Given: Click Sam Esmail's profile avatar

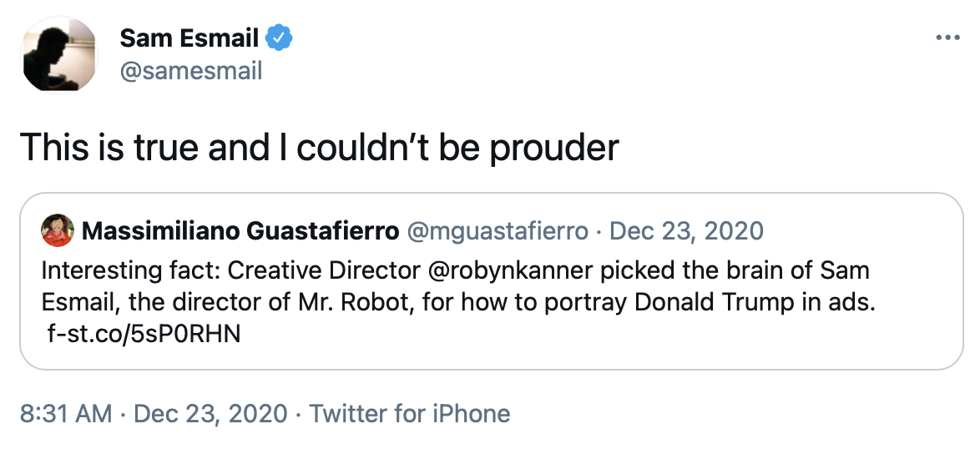Looking at the screenshot, I should point(58,54).
